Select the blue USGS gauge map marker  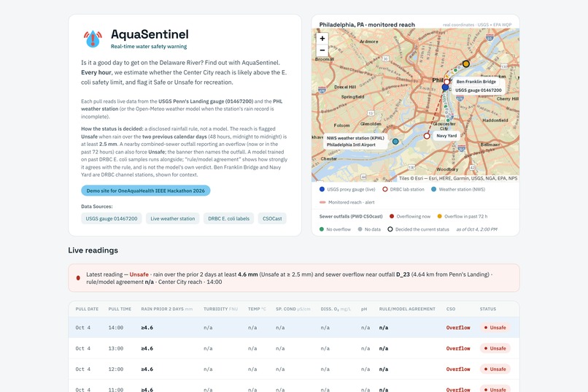[445, 87]
